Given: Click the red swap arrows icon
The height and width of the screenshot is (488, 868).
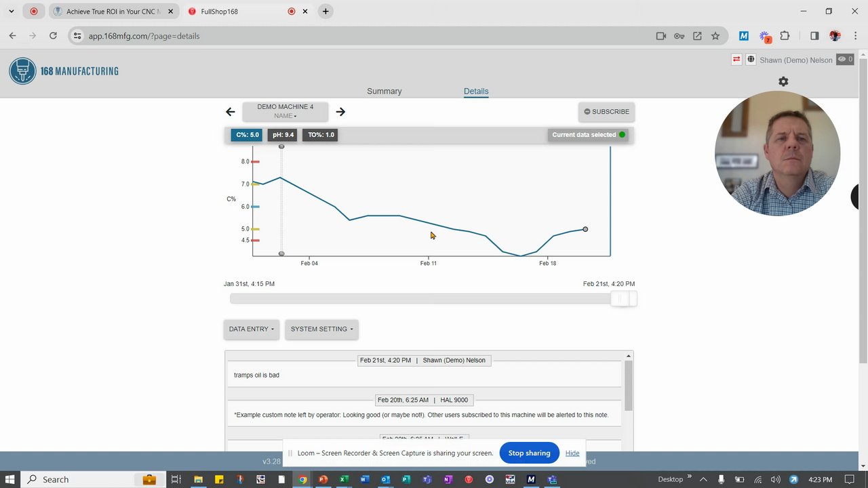Looking at the screenshot, I should [736, 60].
